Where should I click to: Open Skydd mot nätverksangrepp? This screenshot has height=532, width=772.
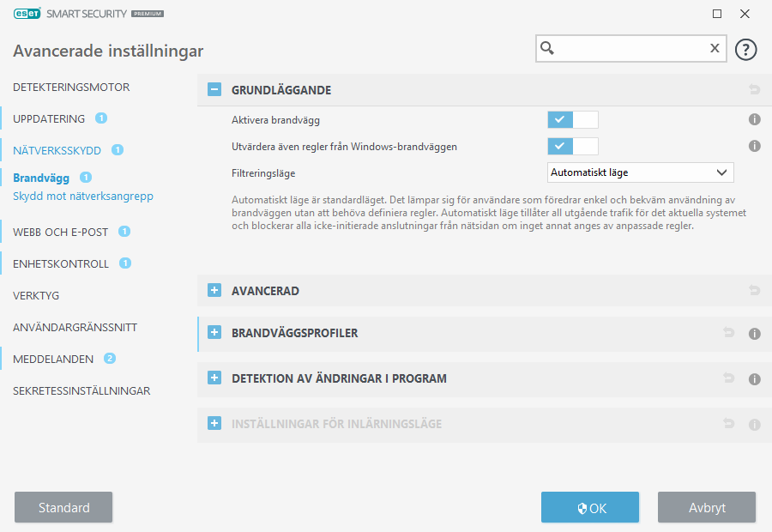tap(83, 196)
